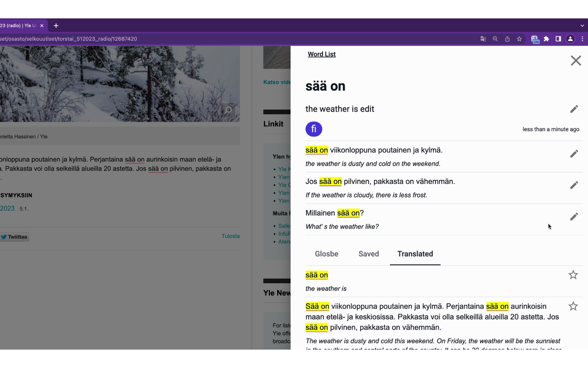Open the Word List link
Screen dimensions: 588x368
tap(322, 54)
